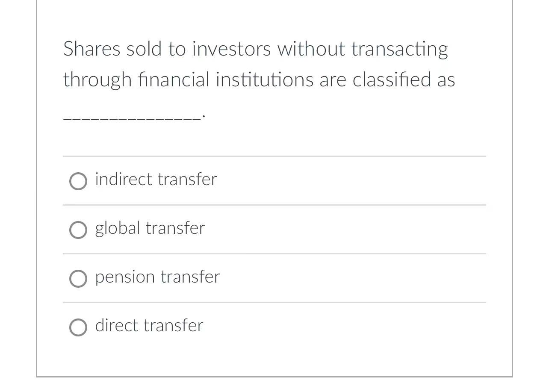Select the indirect transfer radio button

point(78,181)
